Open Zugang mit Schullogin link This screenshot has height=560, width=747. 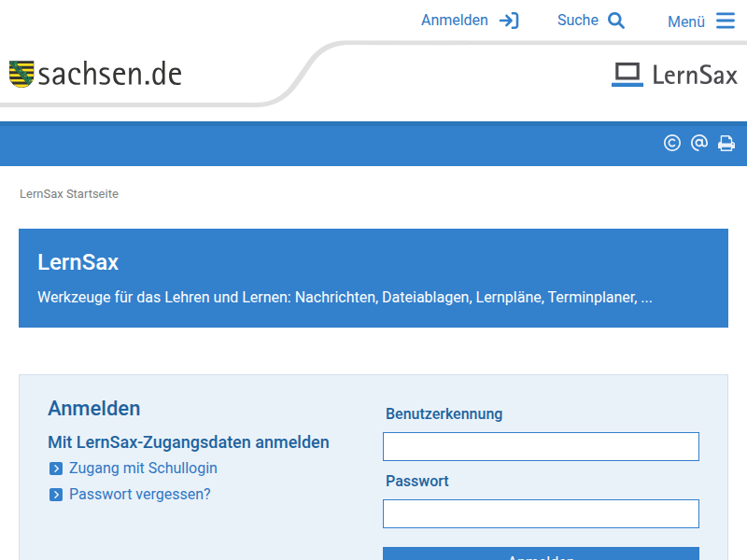tap(143, 469)
